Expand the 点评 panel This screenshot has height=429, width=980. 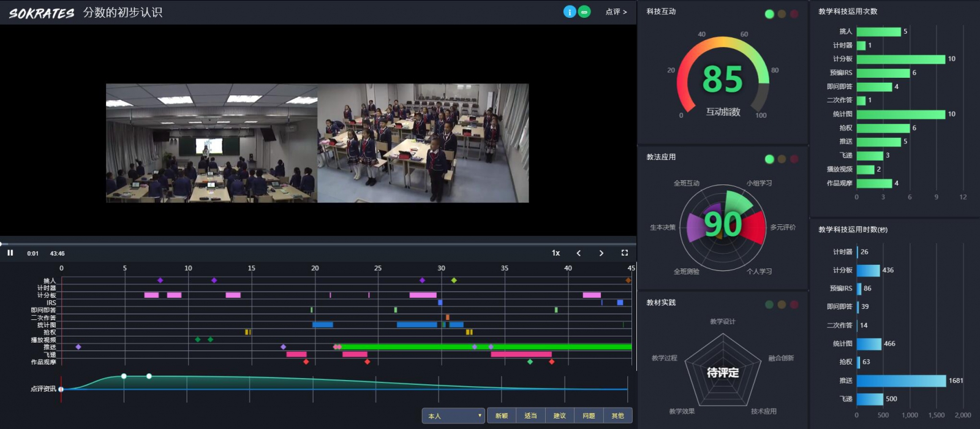(x=616, y=12)
